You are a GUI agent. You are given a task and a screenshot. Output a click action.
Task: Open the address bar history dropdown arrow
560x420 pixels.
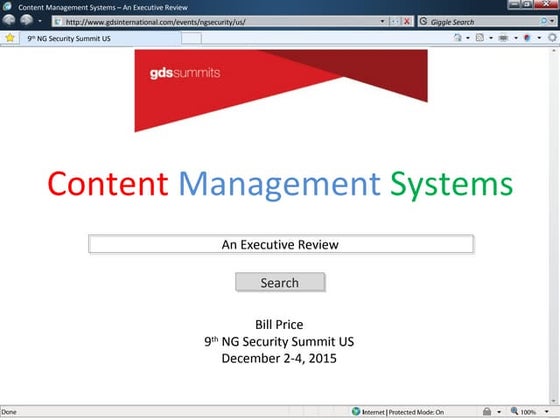click(382, 21)
